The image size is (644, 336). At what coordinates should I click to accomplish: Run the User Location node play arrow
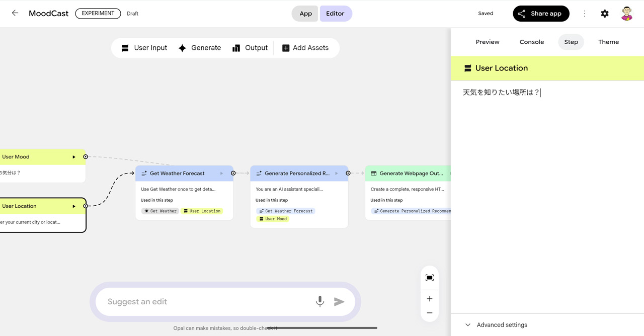click(74, 206)
